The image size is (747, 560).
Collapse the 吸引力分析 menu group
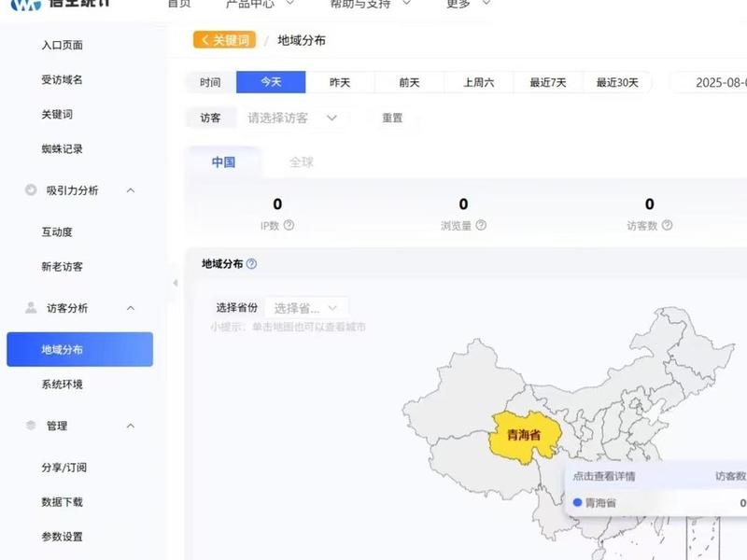coord(131,190)
